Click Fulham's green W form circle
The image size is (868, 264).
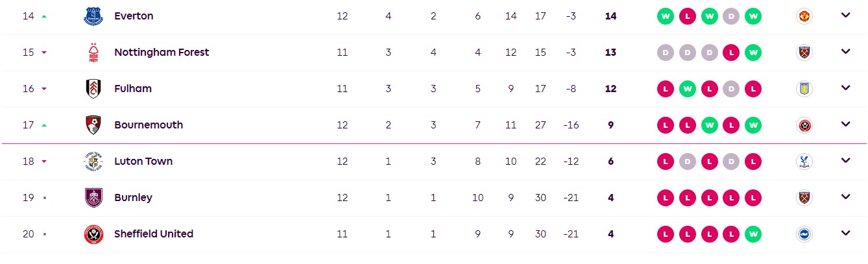pyautogui.click(x=688, y=89)
